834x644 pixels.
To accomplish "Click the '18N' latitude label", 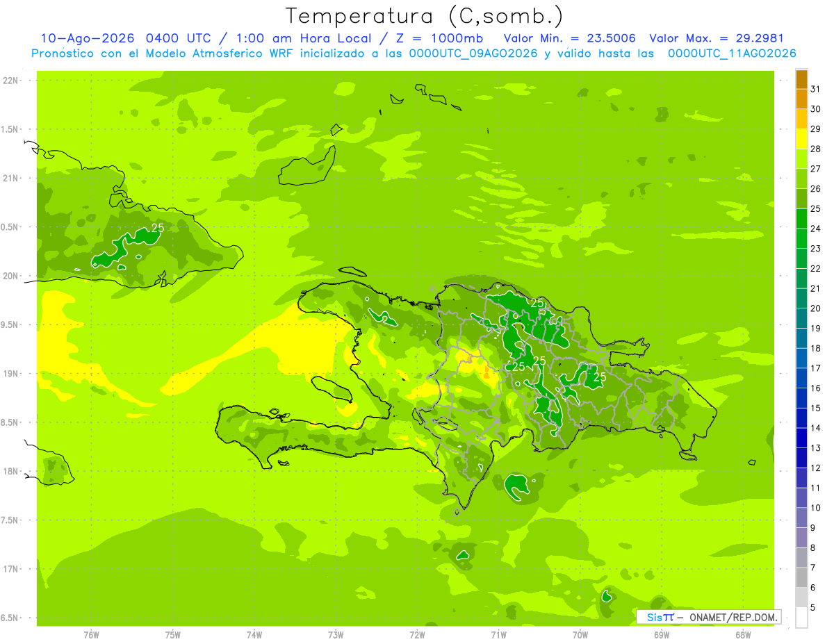I will tap(11, 471).
